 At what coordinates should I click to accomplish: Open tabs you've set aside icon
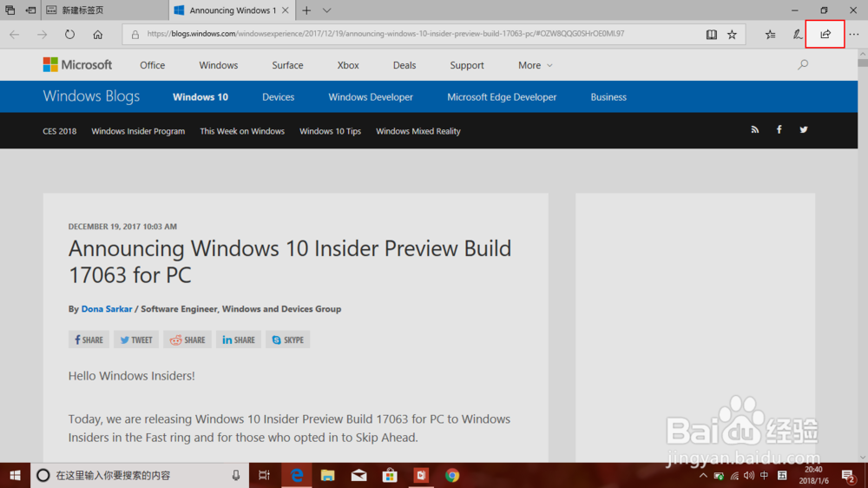click(x=10, y=10)
